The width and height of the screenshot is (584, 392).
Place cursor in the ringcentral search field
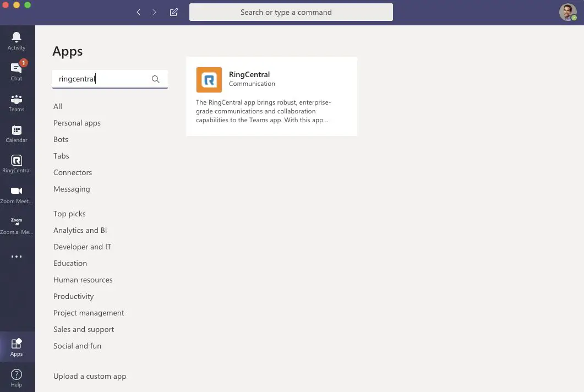coord(99,79)
